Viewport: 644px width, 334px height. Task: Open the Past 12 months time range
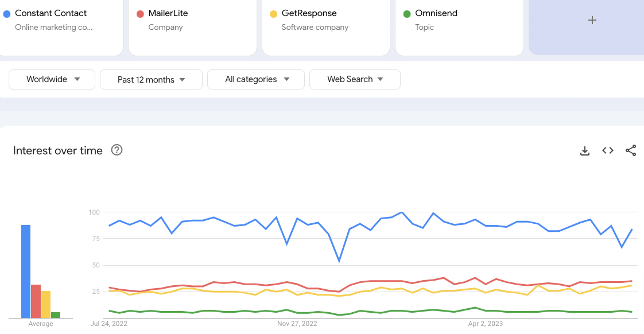pyautogui.click(x=151, y=80)
